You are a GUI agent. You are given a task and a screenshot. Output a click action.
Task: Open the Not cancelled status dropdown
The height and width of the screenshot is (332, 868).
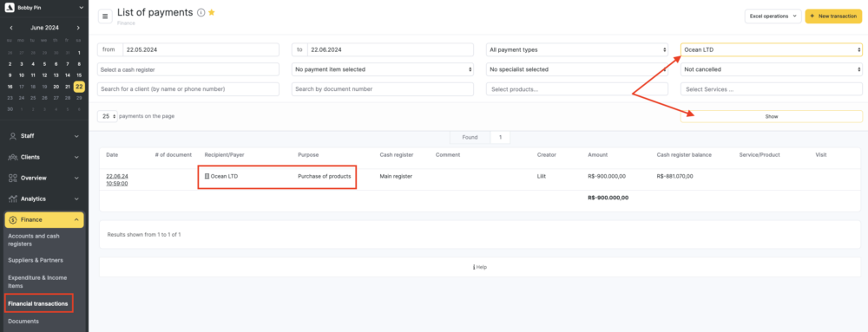[x=772, y=69]
